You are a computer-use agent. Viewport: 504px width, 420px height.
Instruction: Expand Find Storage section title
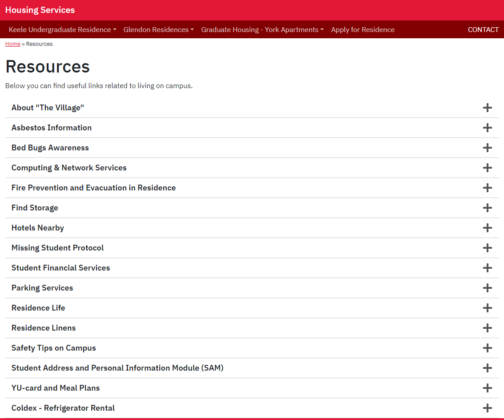tap(35, 208)
